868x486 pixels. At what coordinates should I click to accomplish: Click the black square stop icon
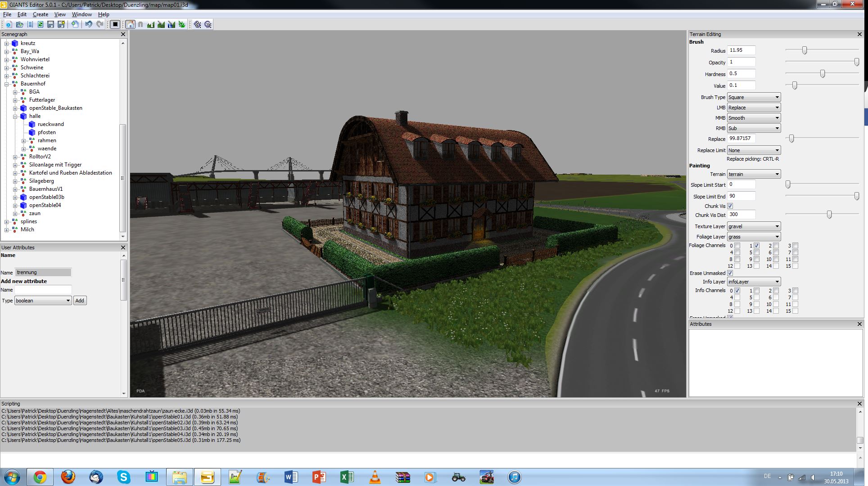[115, 24]
